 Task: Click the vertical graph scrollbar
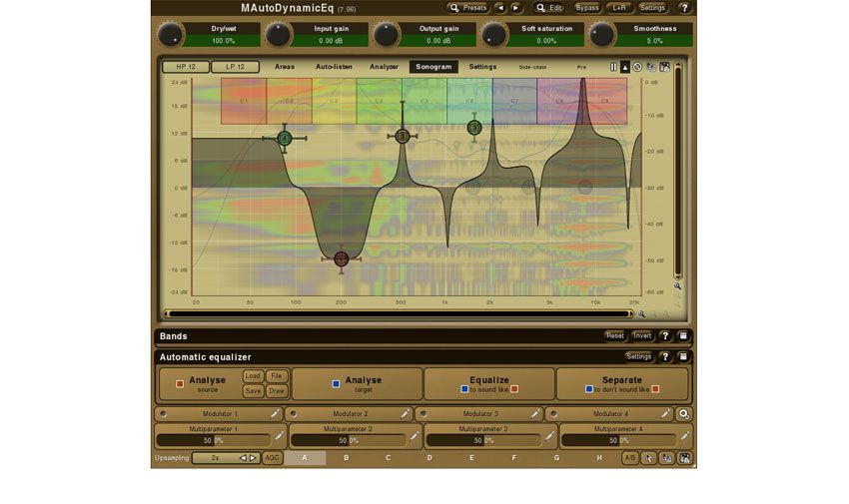point(678,171)
